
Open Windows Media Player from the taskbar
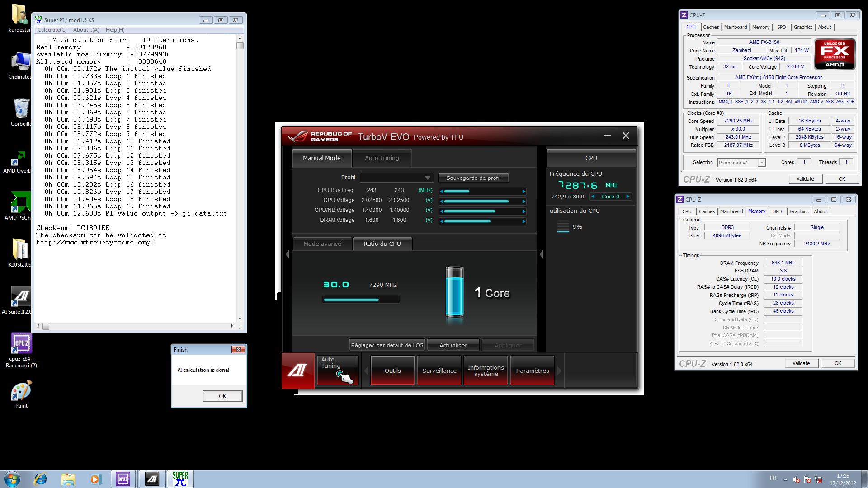(x=95, y=479)
